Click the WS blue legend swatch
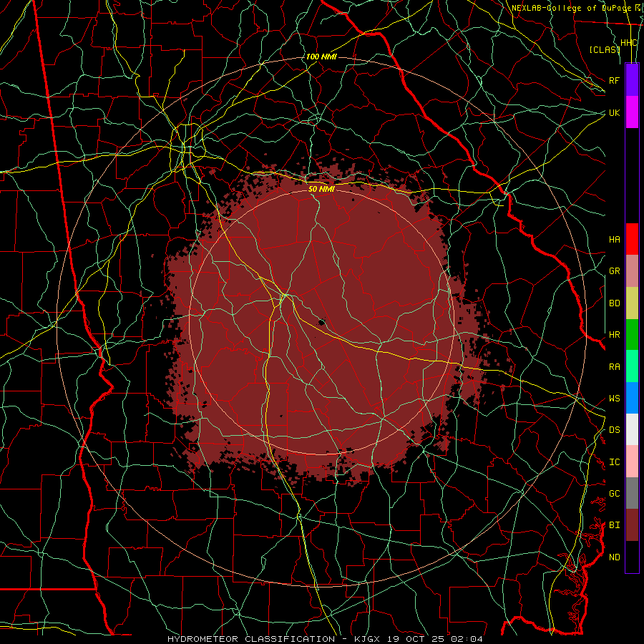644x644 pixels. pyautogui.click(x=632, y=398)
